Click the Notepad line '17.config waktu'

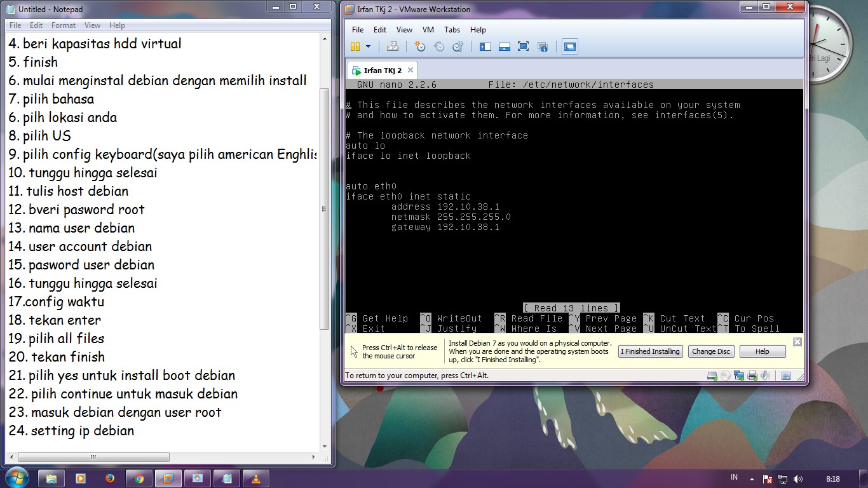tap(57, 302)
